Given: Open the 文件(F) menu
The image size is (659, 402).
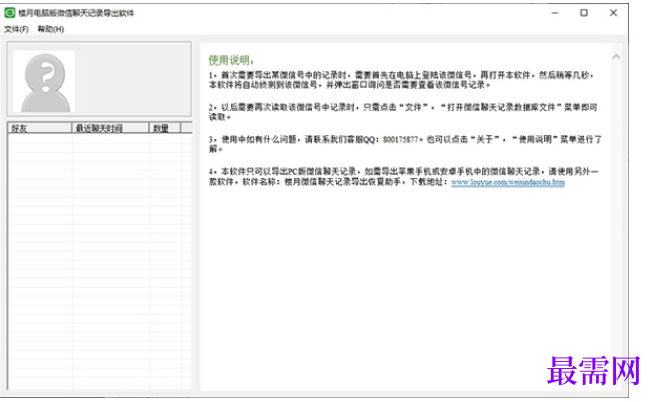Looking at the screenshot, I should coord(16,29).
